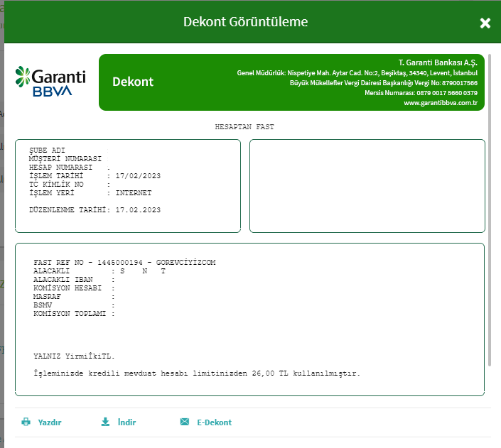Click the FAST REF NO line
Screen dimensions: 501x448
click(x=124, y=263)
